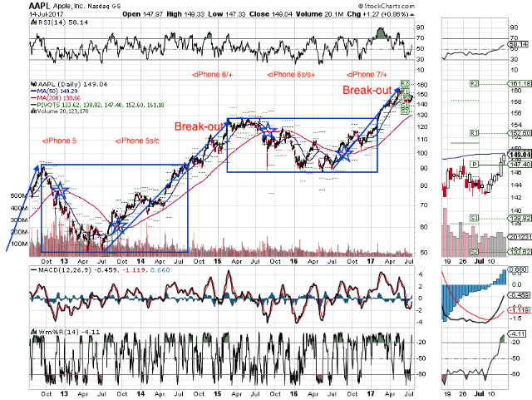
Task: Click the -1.119 signal line tag
Action: (x=519, y=310)
